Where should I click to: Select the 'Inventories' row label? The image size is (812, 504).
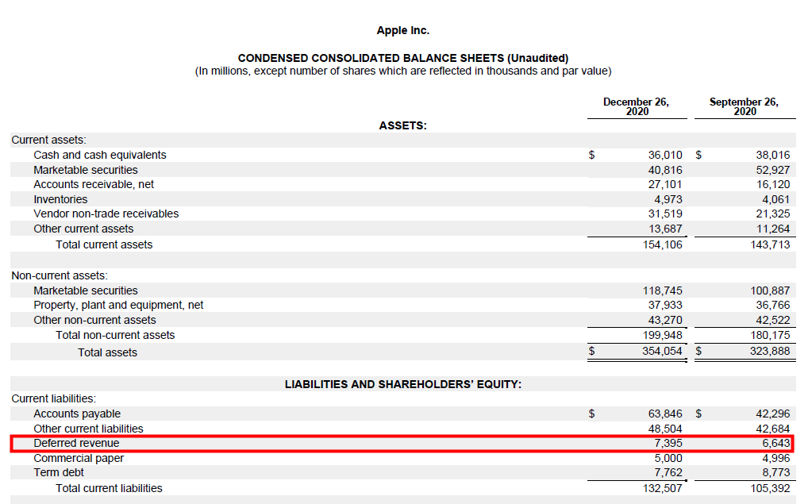click(60, 199)
